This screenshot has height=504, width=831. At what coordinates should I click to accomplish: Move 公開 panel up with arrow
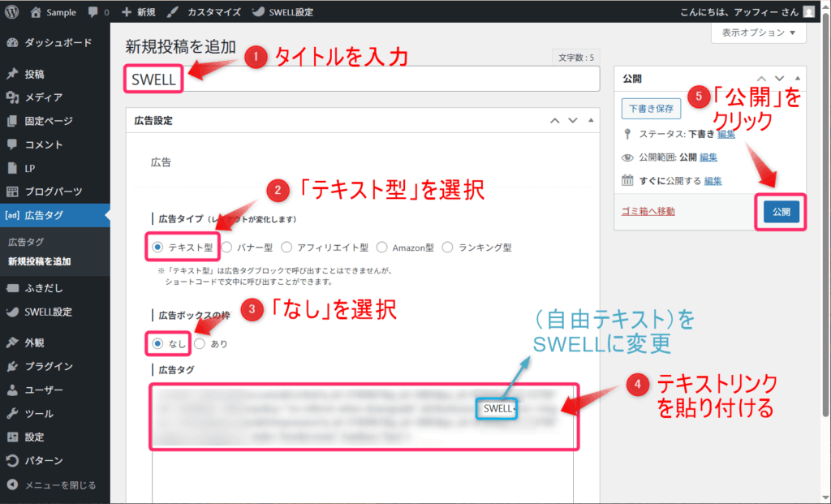coord(761,79)
